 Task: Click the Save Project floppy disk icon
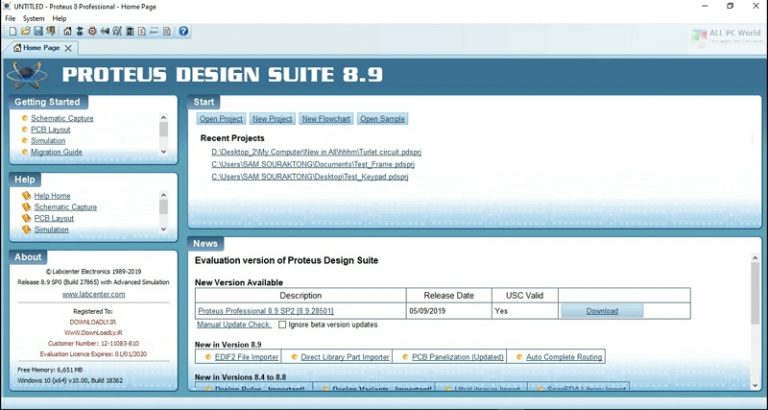pyautogui.click(x=38, y=31)
